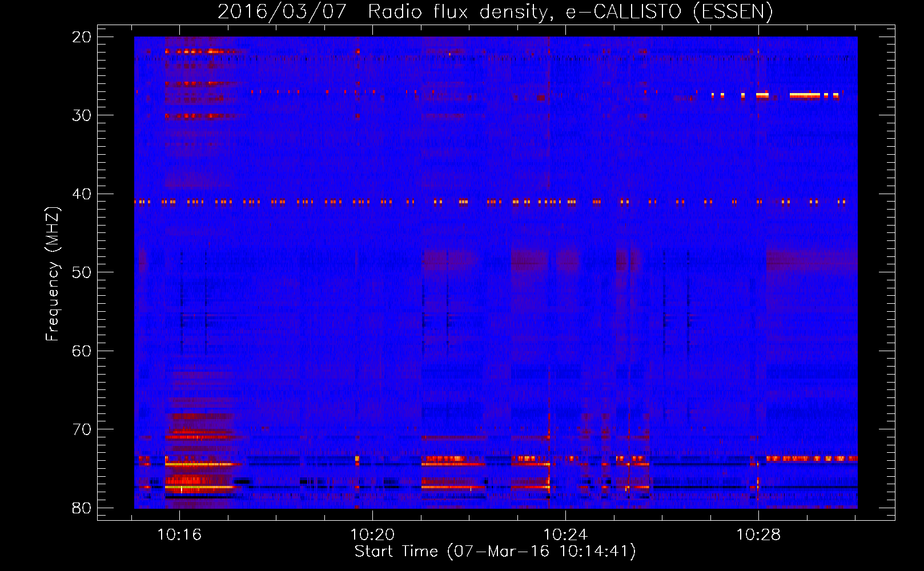Click the 10:20 time tick label
Screen dimensions: 924x571
tap(372, 535)
